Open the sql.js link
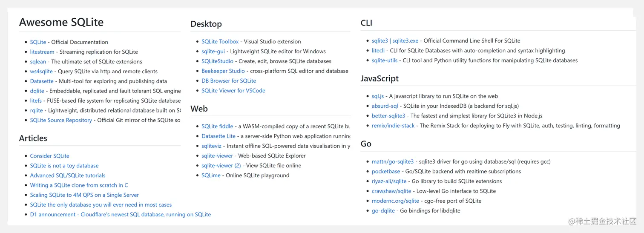 [x=378, y=96]
